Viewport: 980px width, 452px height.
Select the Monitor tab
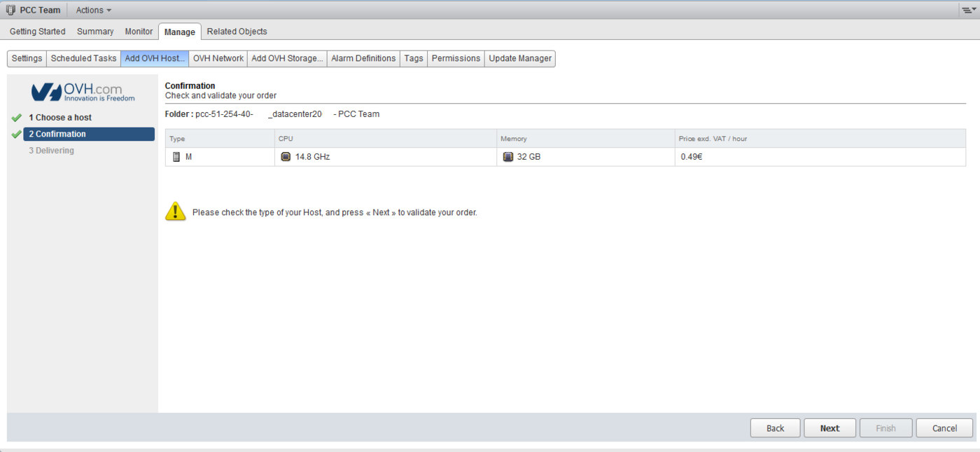point(139,32)
